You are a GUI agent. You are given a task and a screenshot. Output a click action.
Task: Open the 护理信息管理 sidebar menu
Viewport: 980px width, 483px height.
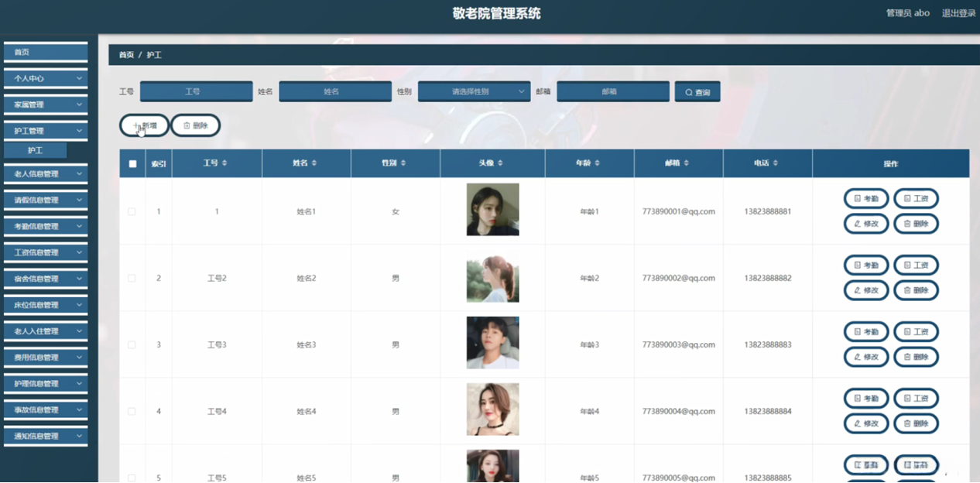tap(46, 383)
